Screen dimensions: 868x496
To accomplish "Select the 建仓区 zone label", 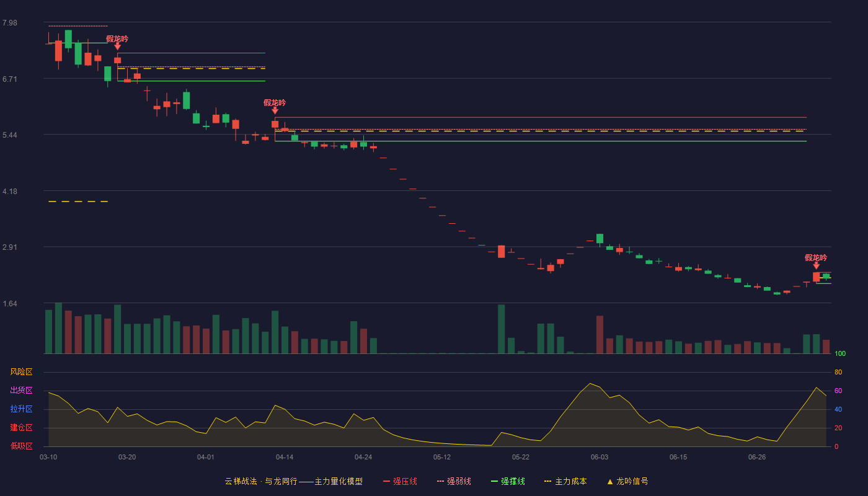I will (x=21, y=428).
